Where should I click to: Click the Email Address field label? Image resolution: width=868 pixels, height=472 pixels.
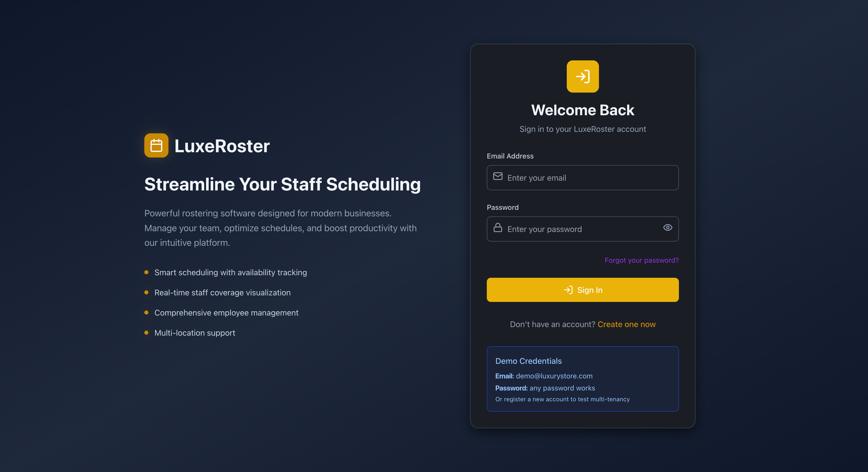coord(510,156)
